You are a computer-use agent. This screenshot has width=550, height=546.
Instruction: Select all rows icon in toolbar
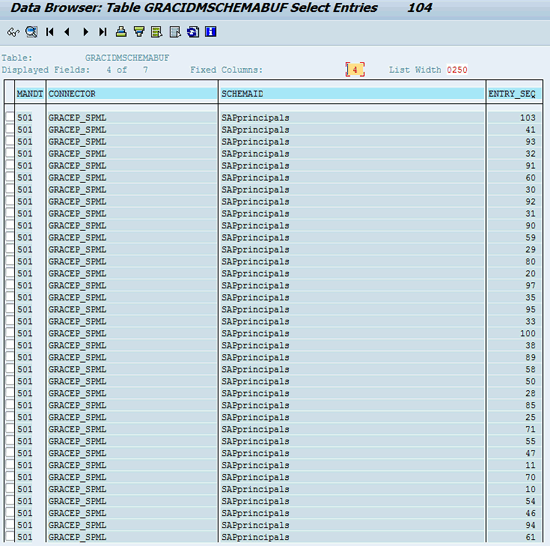coord(156,32)
